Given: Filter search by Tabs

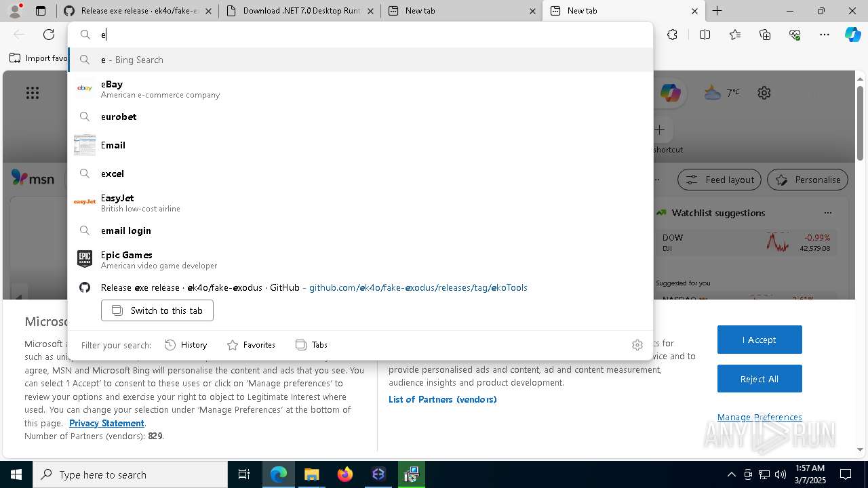Looking at the screenshot, I should coord(311,345).
